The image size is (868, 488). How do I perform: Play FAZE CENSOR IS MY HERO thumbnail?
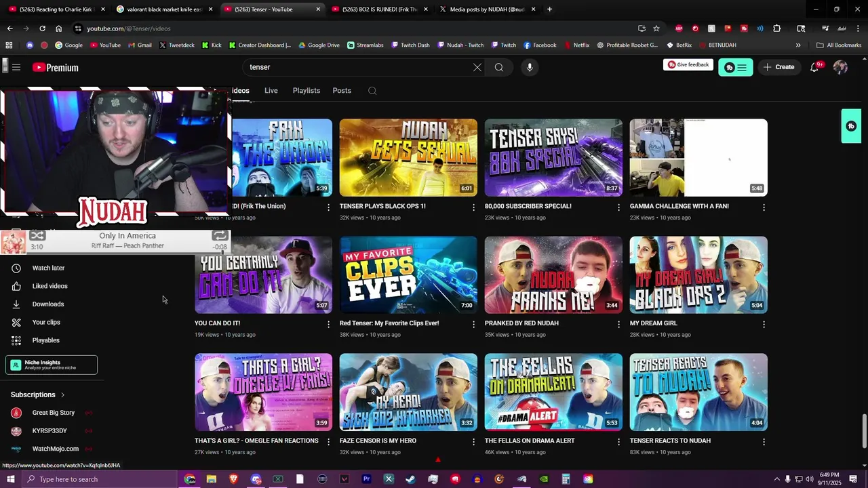408,392
